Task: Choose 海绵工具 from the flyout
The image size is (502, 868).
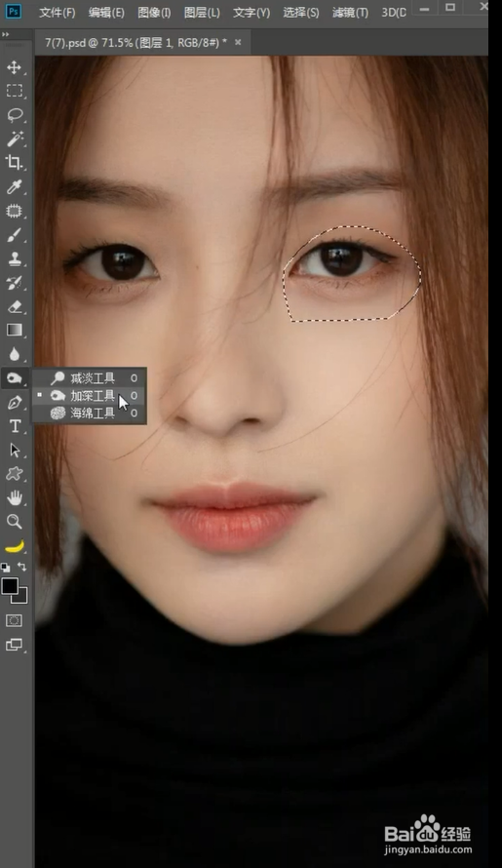Action: [89, 413]
